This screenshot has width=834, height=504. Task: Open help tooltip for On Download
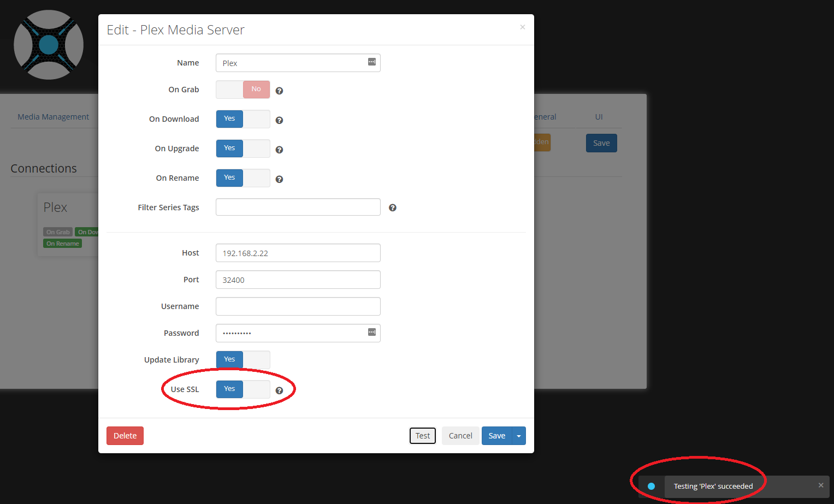point(279,120)
